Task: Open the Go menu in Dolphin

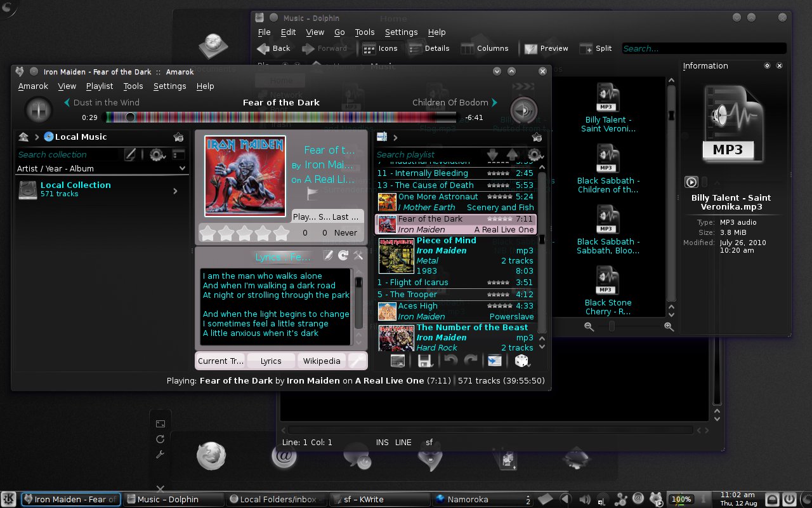Action: (339, 32)
